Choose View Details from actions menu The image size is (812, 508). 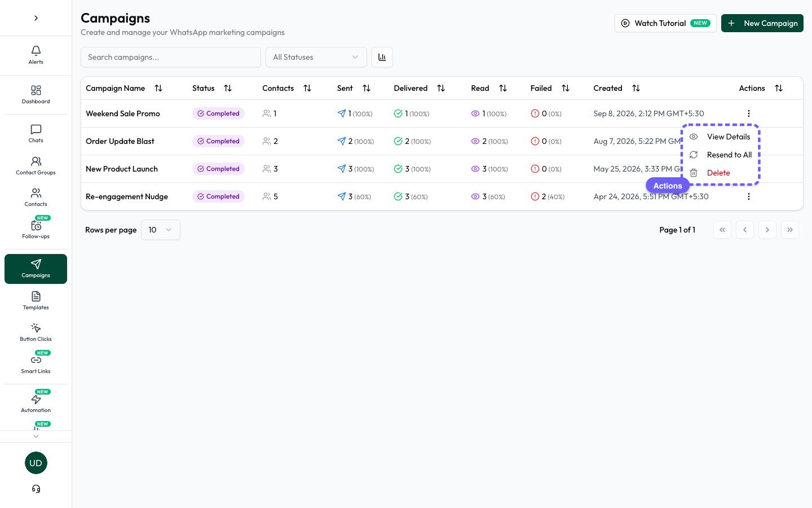coord(721,137)
